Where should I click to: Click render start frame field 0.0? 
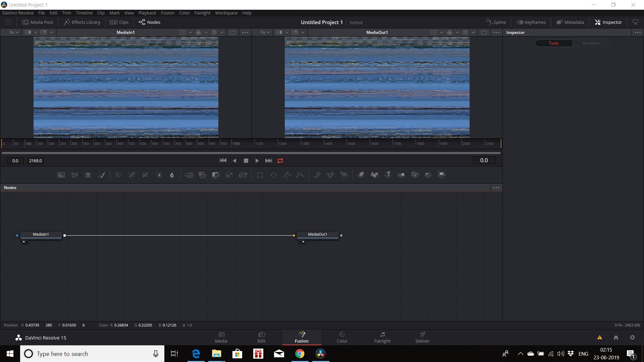coord(15,161)
